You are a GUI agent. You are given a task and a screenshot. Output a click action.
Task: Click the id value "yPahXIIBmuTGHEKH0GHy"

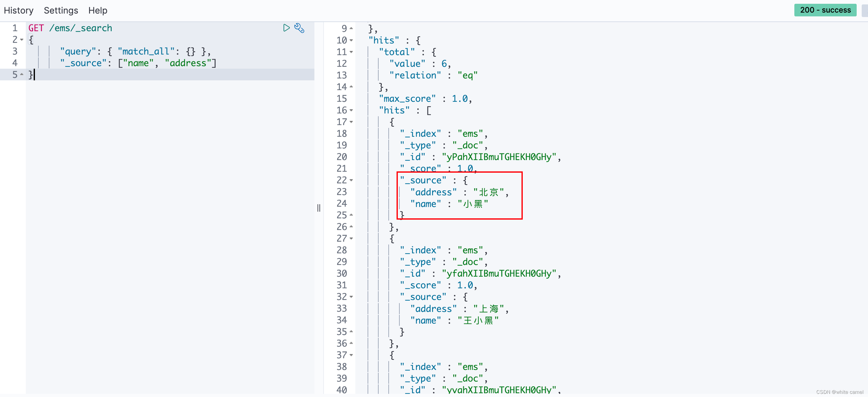499,157
